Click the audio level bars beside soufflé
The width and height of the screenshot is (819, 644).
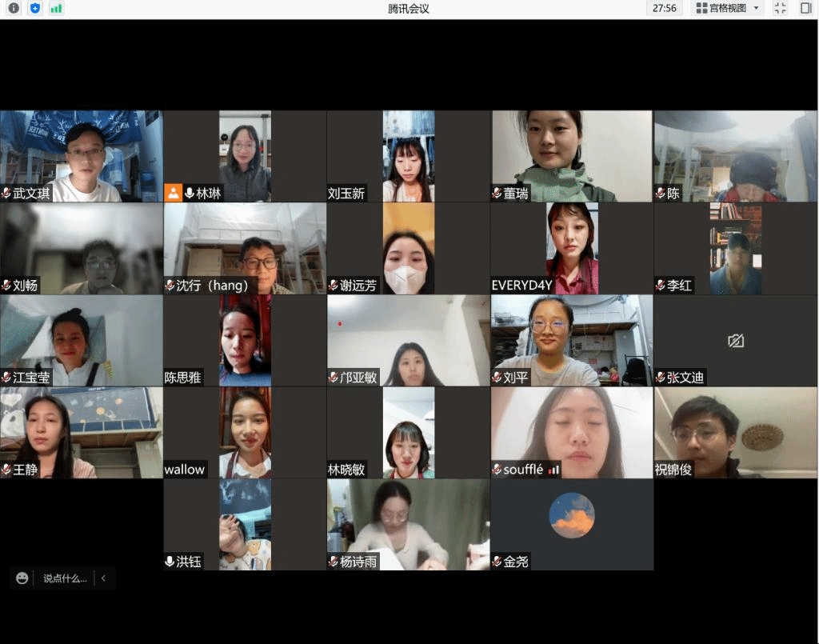tap(553, 470)
